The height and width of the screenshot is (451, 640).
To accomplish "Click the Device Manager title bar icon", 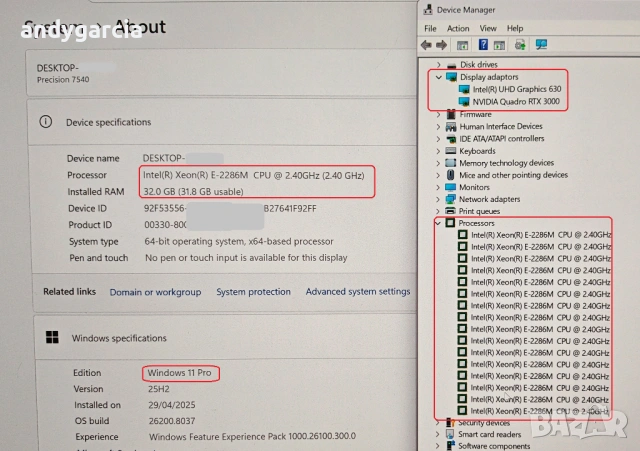I will (x=428, y=11).
